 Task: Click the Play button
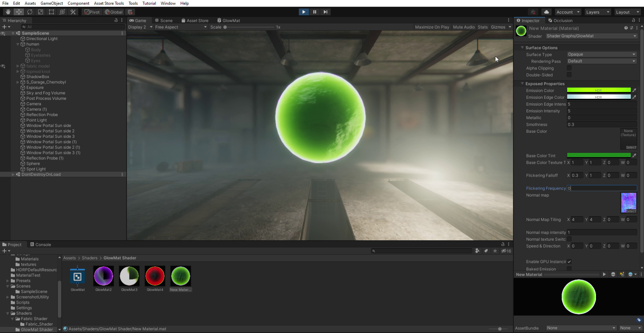(304, 12)
